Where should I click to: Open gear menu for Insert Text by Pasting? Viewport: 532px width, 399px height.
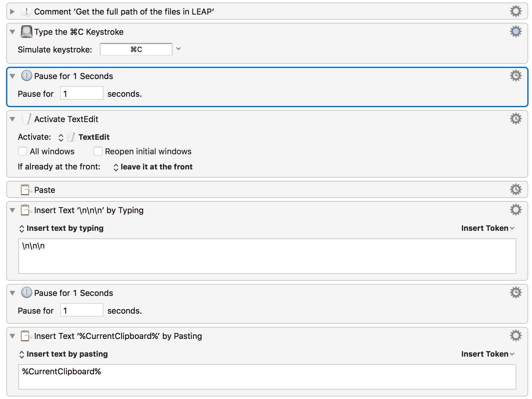pyautogui.click(x=516, y=336)
